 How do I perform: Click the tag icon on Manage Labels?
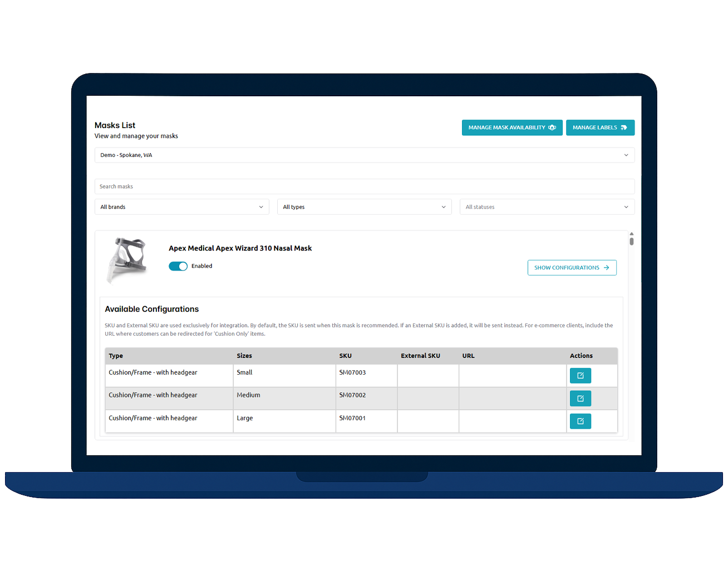(x=624, y=127)
